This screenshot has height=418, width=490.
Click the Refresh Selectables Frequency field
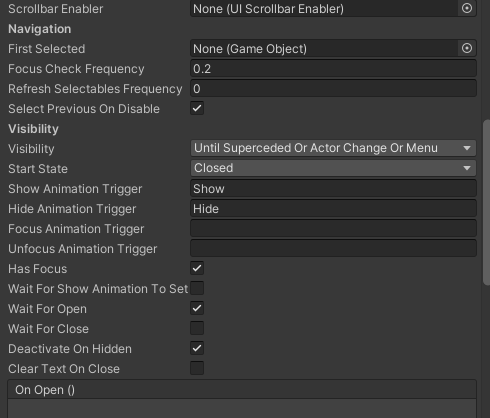[333, 88]
